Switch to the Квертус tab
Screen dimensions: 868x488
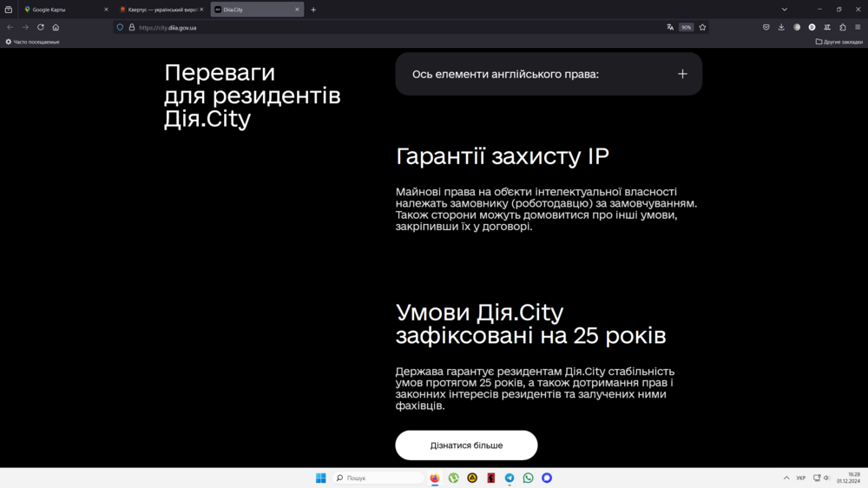coord(161,10)
